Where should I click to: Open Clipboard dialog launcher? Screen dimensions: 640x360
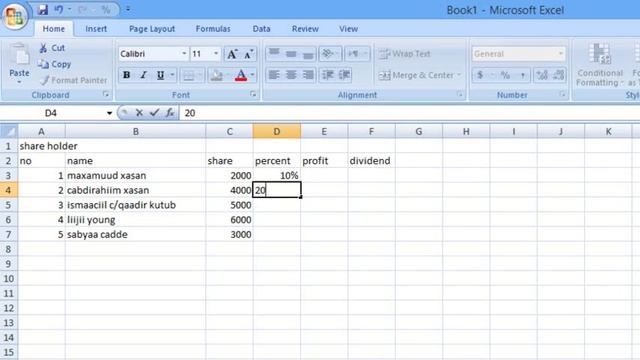pyautogui.click(x=106, y=95)
